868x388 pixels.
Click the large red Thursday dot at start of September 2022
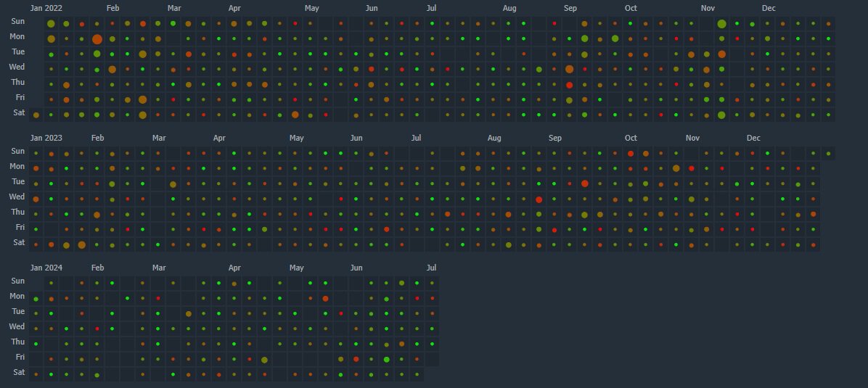pos(569,85)
